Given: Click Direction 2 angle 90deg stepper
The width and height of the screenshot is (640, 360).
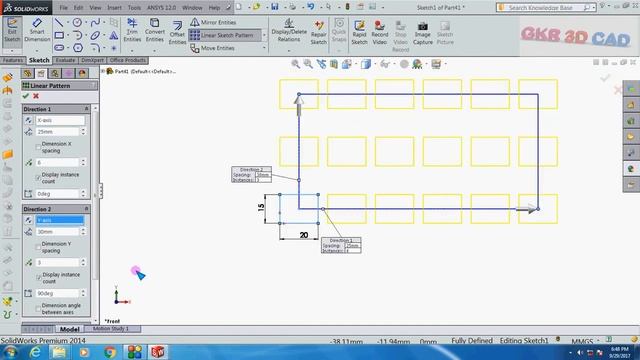Looking at the screenshot, I should (83, 293).
